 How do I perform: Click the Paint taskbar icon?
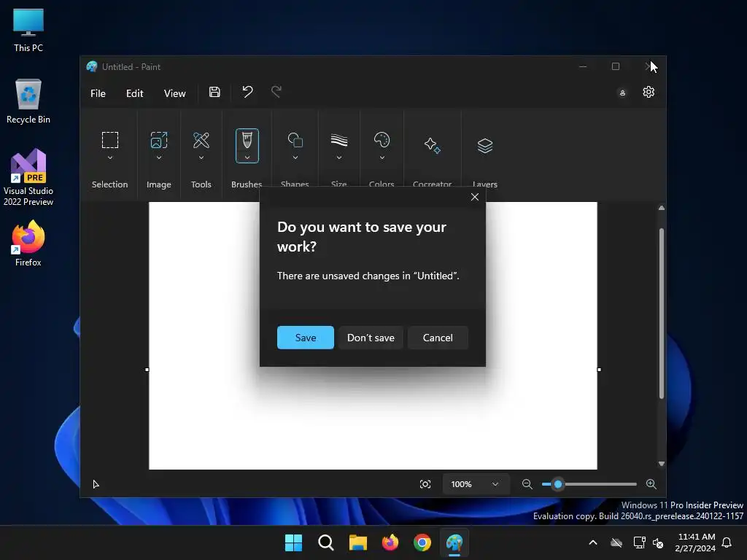pos(454,542)
